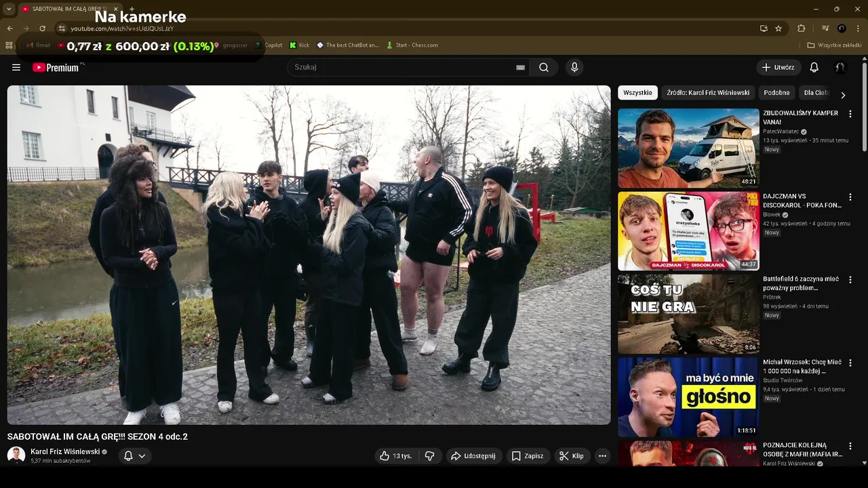Click Klip clip button
The height and width of the screenshot is (488, 868).
pos(572,456)
